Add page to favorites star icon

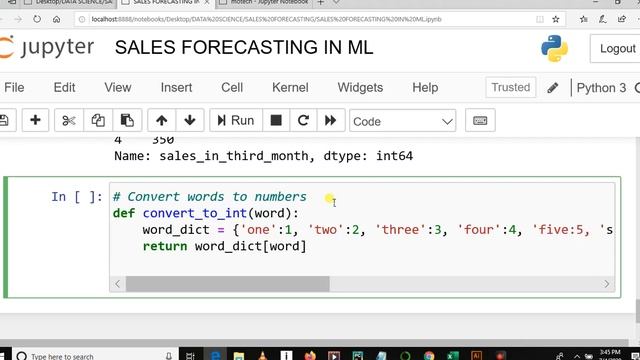tap(556, 19)
